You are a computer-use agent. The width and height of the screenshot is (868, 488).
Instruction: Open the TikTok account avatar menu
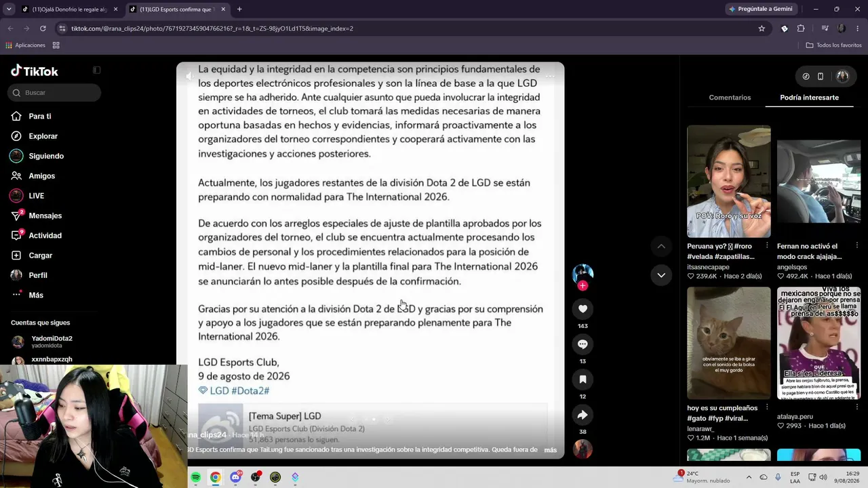843,77
